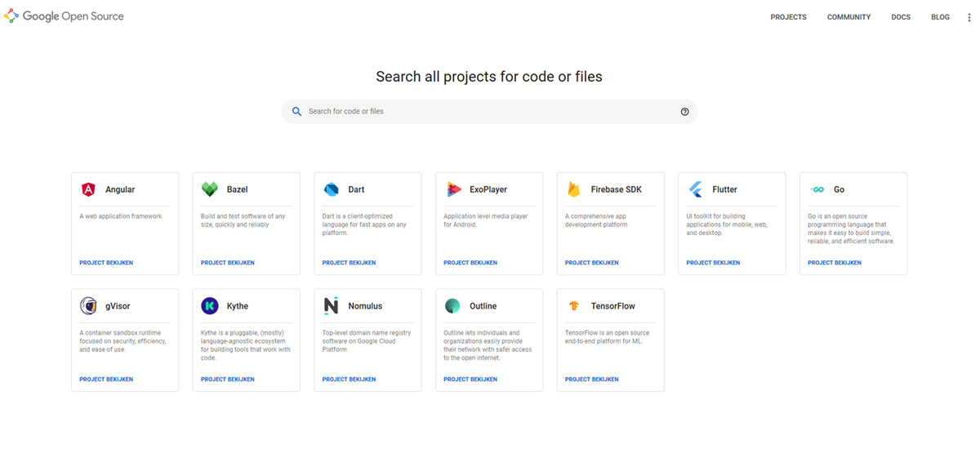The height and width of the screenshot is (458, 980).
Task: Select the Firebase SDK card title
Action: [617, 189]
